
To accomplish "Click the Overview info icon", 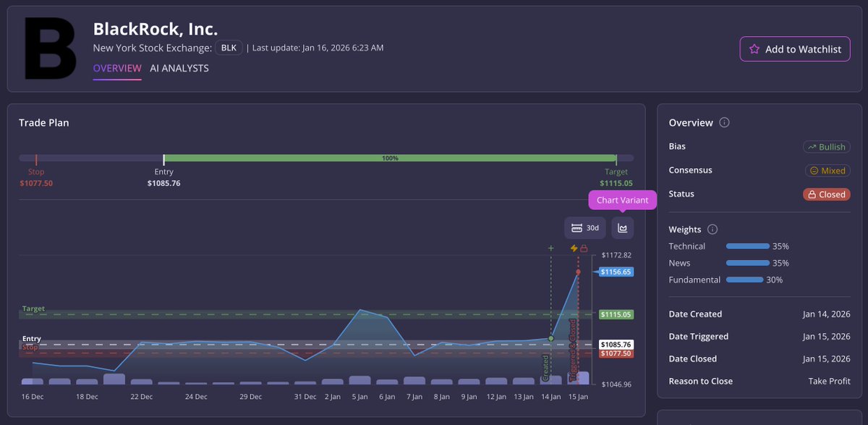I will [725, 123].
